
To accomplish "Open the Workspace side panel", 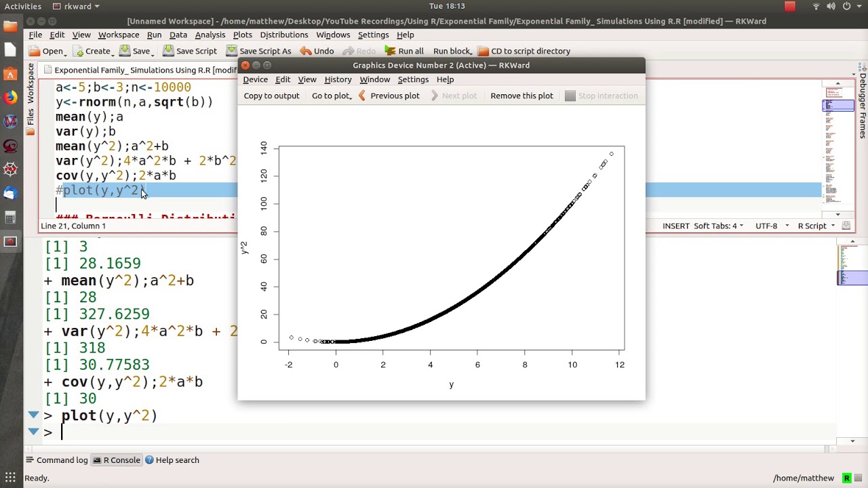I will [x=31, y=83].
